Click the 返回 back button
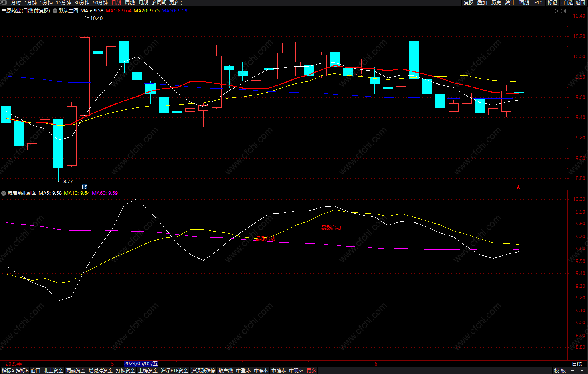This screenshot has height=374, width=588. [580, 3]
